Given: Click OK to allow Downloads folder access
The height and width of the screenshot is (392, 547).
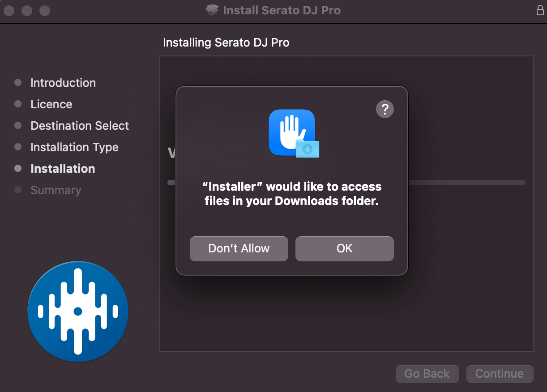Looking at the screenshot, I should click(344, 248).
